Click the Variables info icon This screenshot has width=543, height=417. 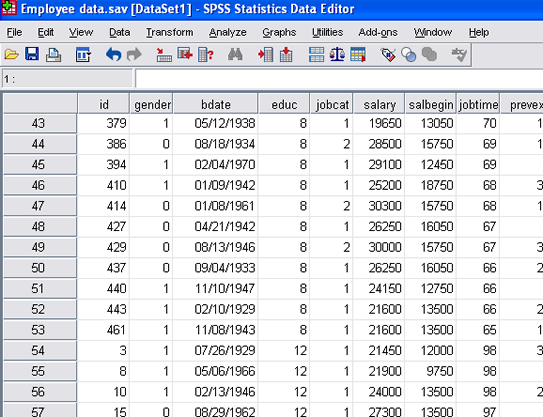tap(206, 55)
